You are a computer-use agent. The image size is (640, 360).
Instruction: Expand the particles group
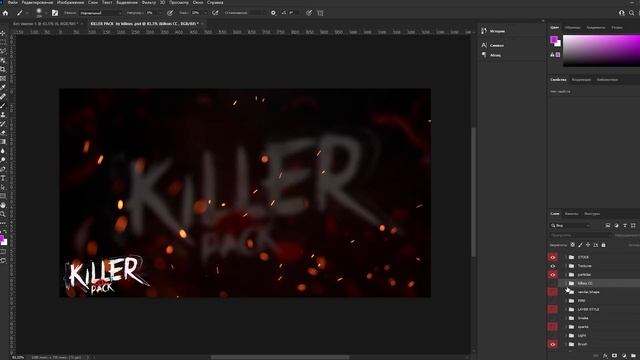tap(566, 275)
